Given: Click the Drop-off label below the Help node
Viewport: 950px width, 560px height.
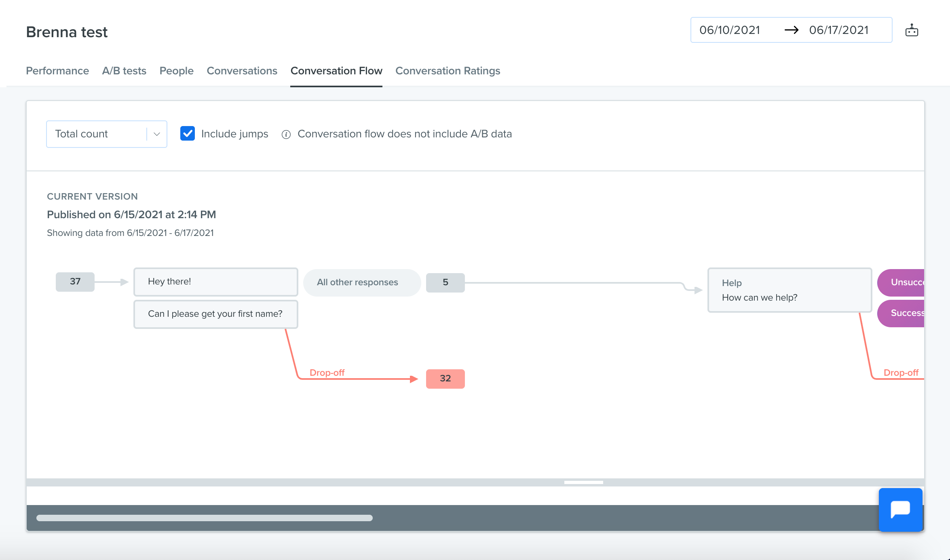Looking at the screenshot, I should click(901, 373).
